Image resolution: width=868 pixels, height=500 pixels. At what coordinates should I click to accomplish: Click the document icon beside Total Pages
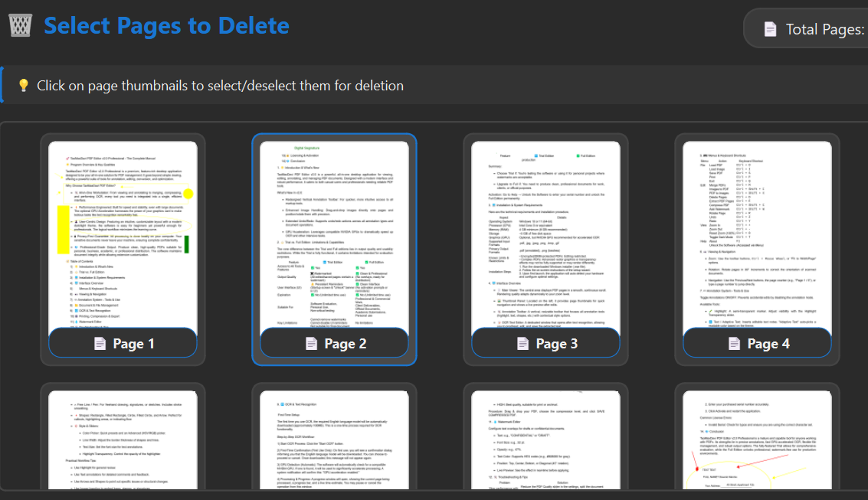click(770, 29)
